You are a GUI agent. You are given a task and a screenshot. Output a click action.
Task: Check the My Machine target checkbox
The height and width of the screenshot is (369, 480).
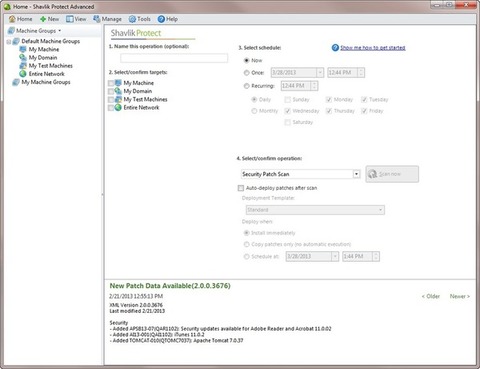[x=111, y=83]
